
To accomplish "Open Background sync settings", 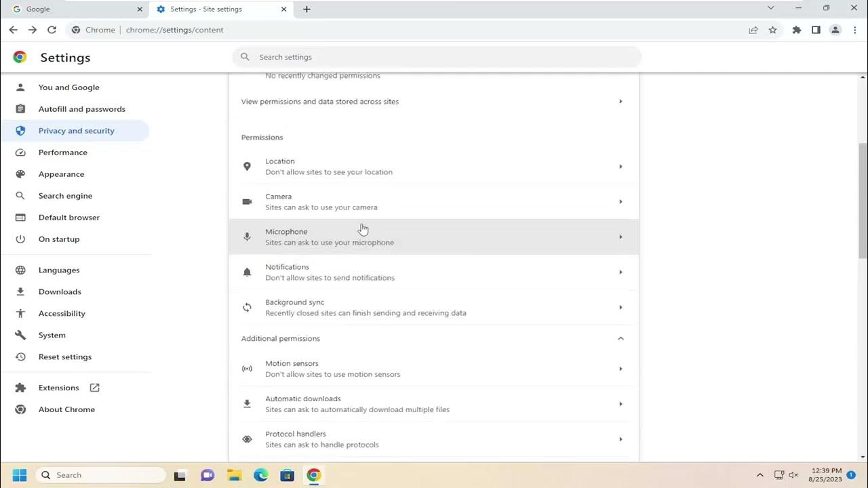I will pyautogui.click(x=434, y=308).
